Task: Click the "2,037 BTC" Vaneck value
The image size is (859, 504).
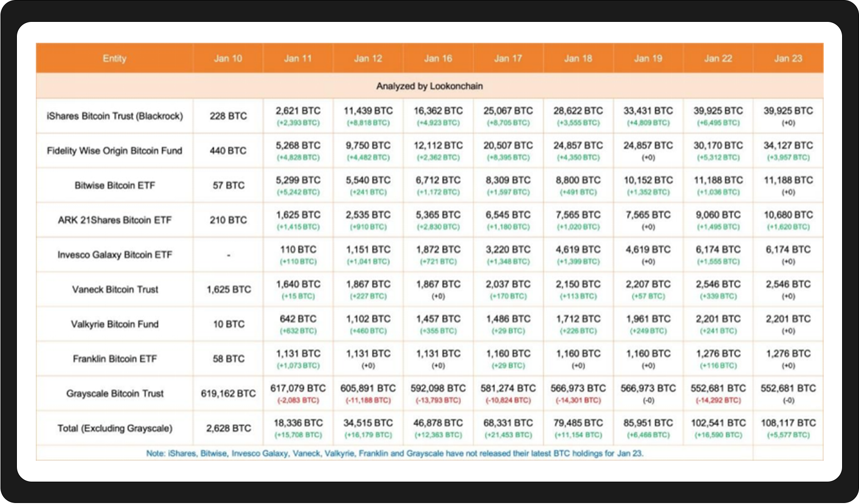Action: pyautogui.click(x=508, y=284)
